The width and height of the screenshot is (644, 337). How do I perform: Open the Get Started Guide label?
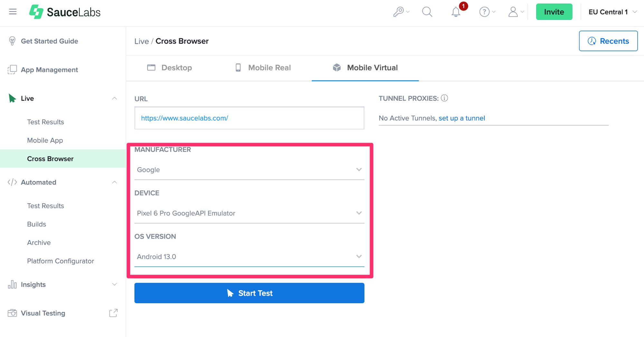point(49,41)
